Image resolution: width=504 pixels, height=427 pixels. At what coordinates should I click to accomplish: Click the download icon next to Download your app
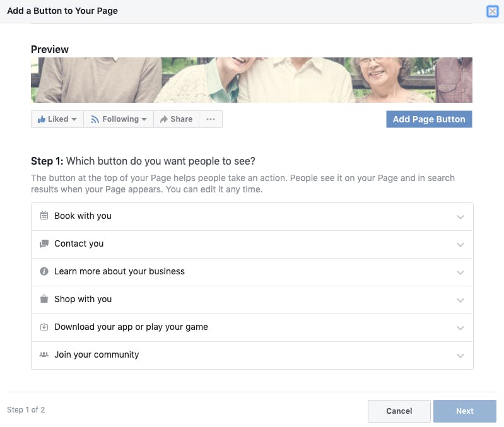tap(44, 327)
